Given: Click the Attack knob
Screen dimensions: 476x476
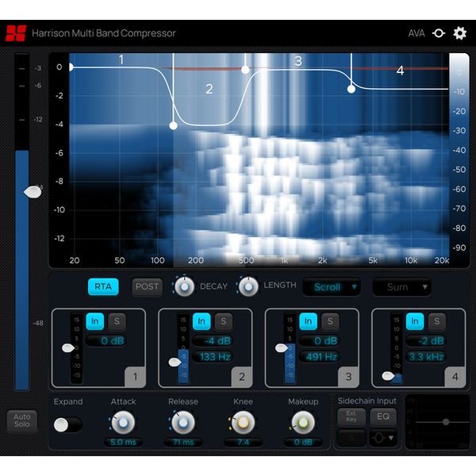Looking at the screenshot, I should tap(123, 422).
